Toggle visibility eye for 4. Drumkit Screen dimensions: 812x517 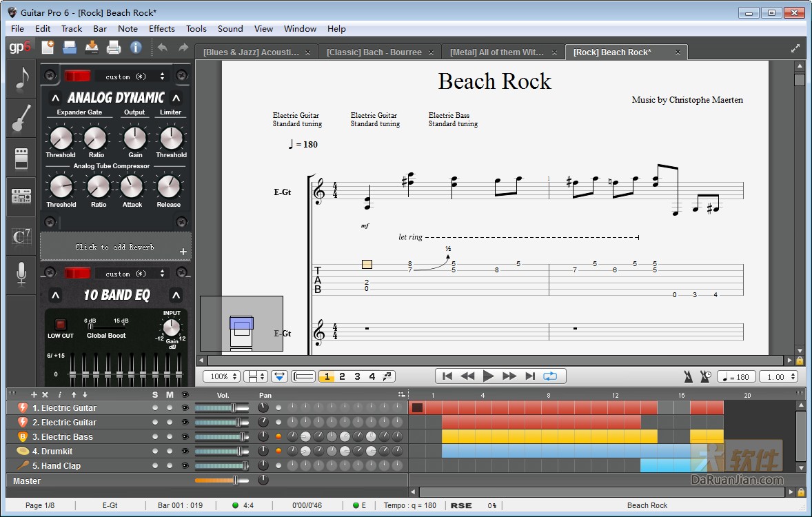coord(185,452)
